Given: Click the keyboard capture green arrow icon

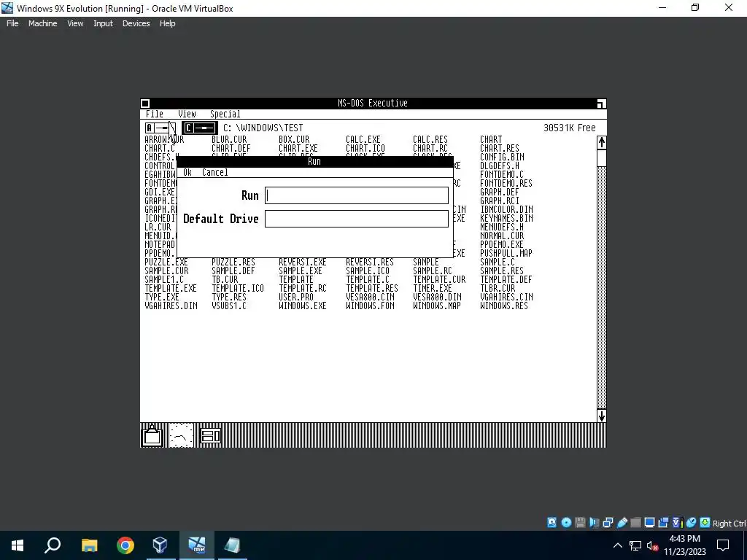Looking at the screenshot, I should pyautogui.click(x=705, y=522).
